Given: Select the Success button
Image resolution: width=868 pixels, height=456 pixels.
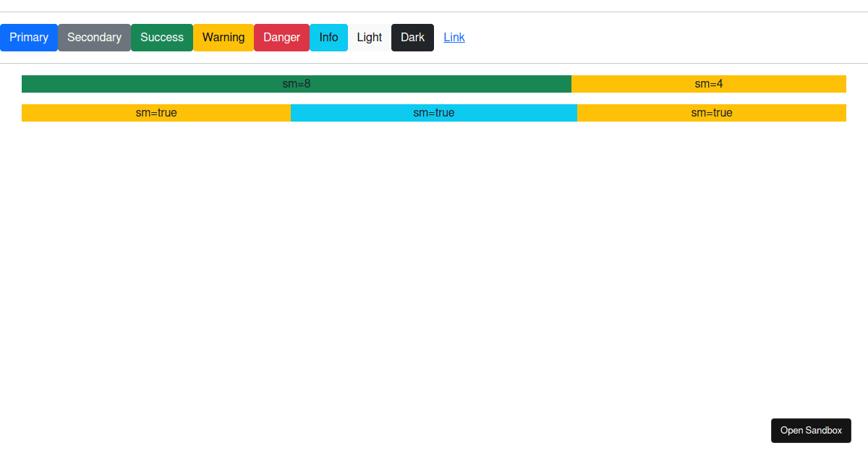Looking at the screenshot, I should (162, 37).
